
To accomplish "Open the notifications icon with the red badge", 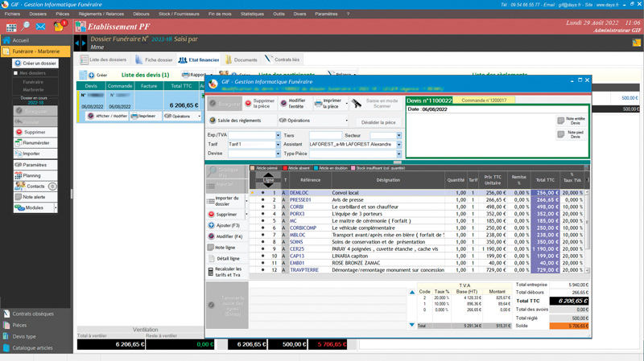I will coord(59,27).
